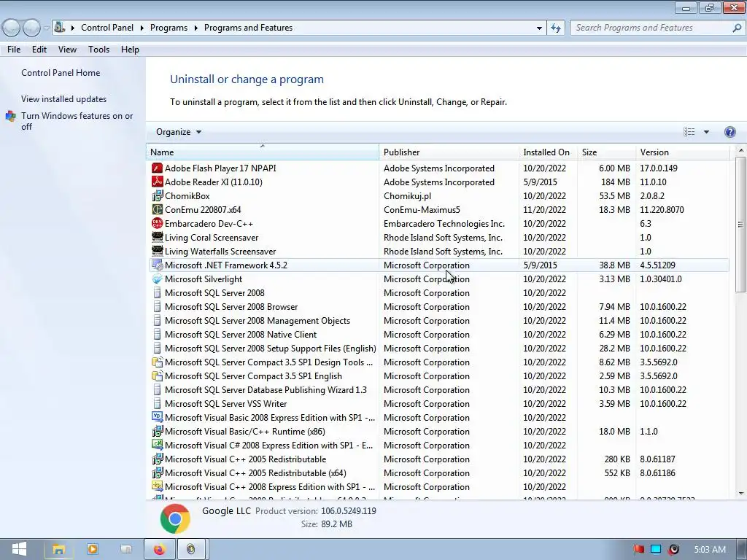Click the scrollbar down arrow
747x560 pixels.
(x=740, y=494)
